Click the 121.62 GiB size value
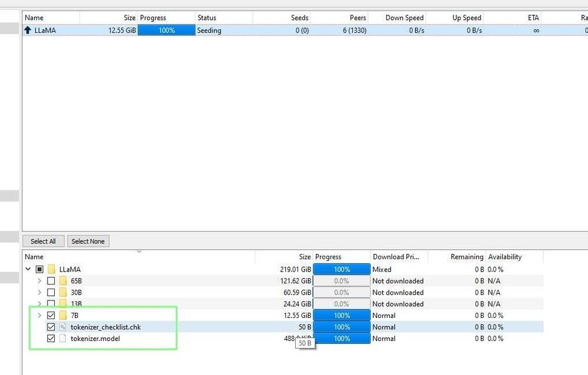The height and width of the screenshot is (375, 588). point(296,281)
